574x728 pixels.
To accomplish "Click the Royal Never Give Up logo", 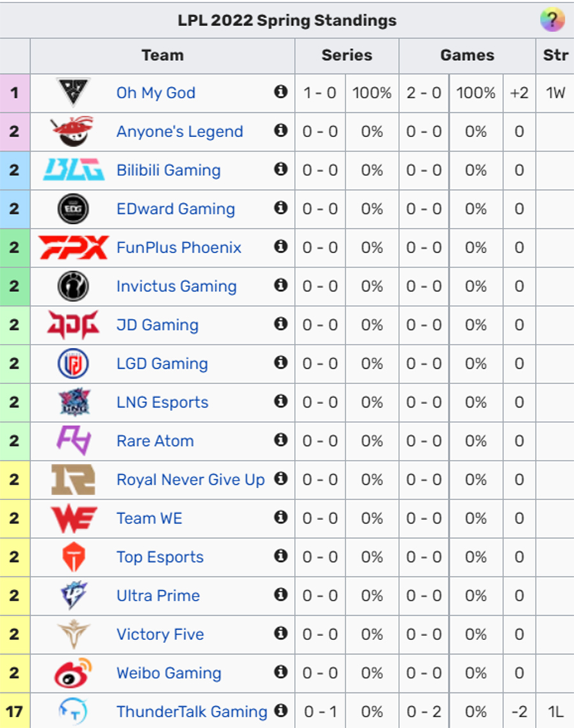I will [73, 480].
